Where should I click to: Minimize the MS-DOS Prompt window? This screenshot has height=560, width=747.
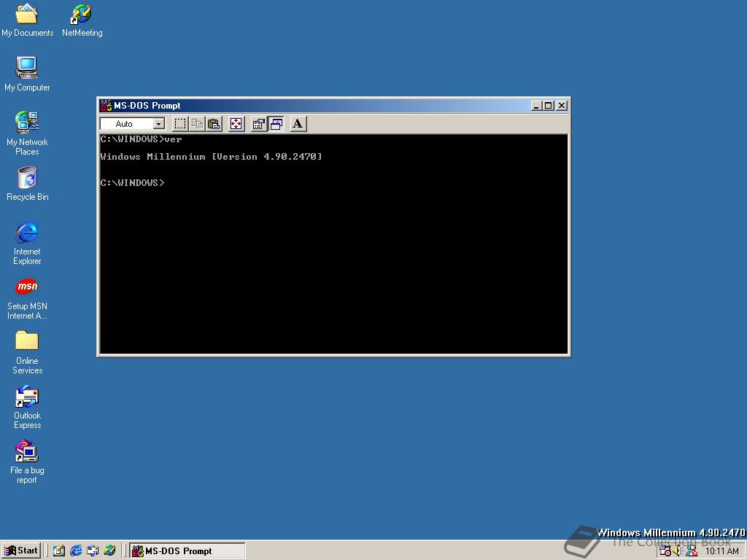coord(536,106)
